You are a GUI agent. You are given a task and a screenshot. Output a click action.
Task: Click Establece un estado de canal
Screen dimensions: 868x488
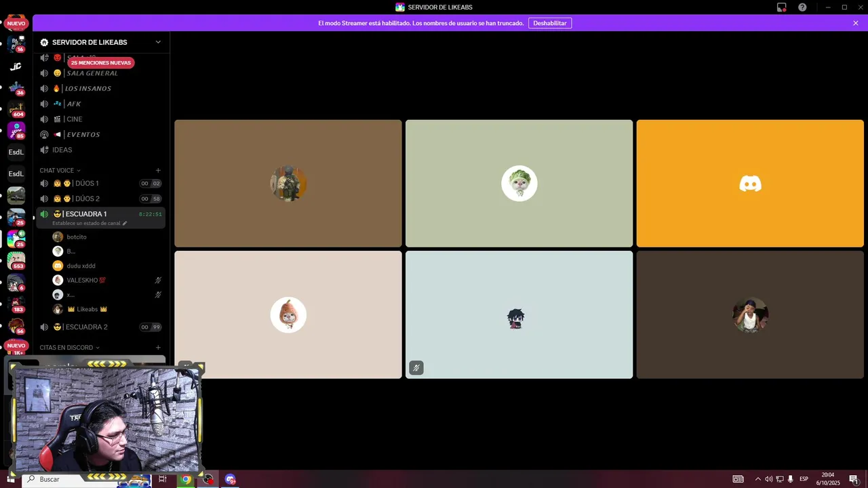click(x=89, y=223)
